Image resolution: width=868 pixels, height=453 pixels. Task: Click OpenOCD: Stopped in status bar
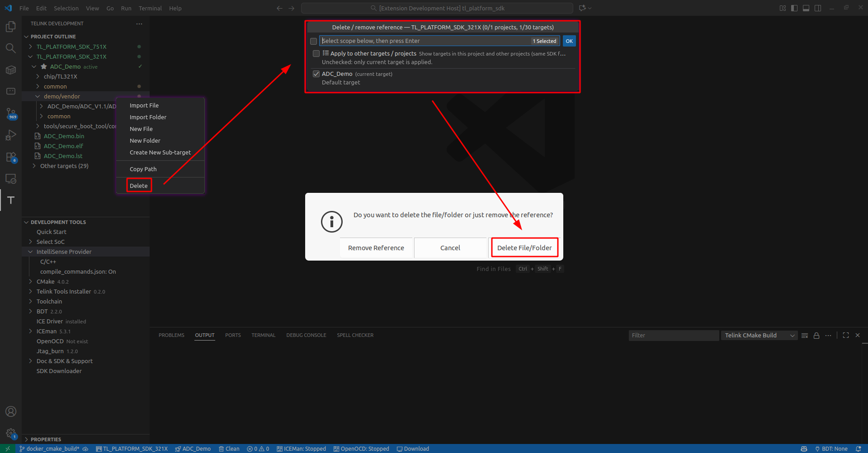(361, 448)
